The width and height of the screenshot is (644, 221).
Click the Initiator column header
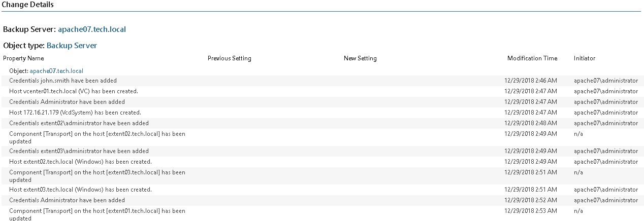pos(585,58)
